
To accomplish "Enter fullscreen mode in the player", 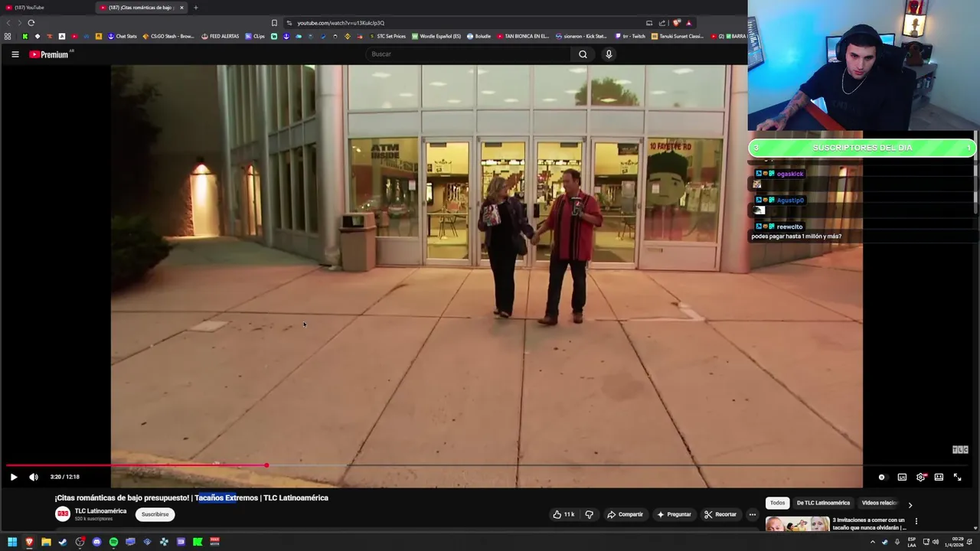I will click(957, 477).
